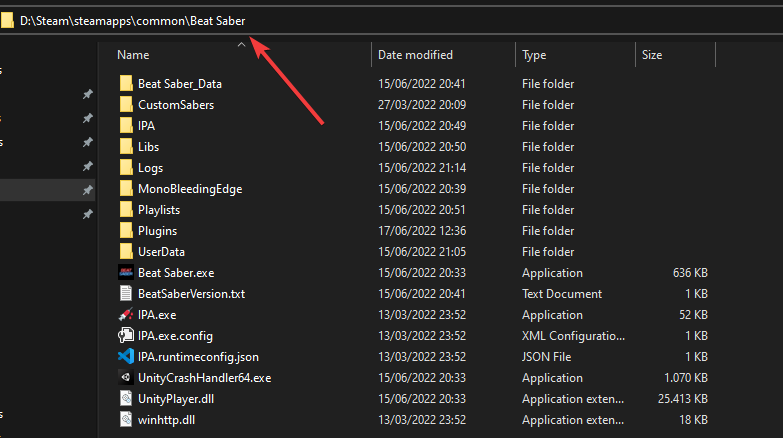Image resolution: width=783 pixels, height=438 pixels.
Task: Click the JSON File type cell
Action: [546, 357]
